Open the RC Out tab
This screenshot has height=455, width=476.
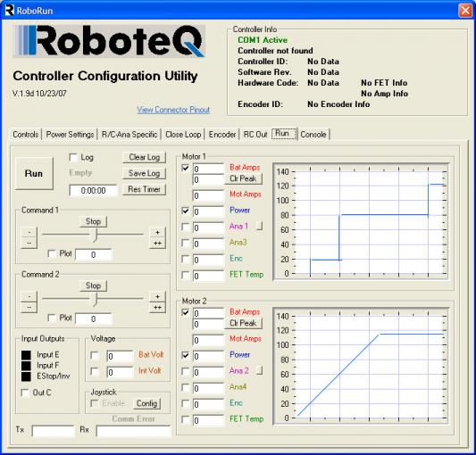255,135
